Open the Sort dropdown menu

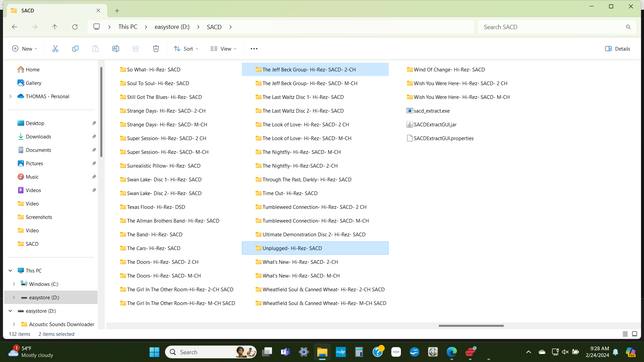(186, 49)
